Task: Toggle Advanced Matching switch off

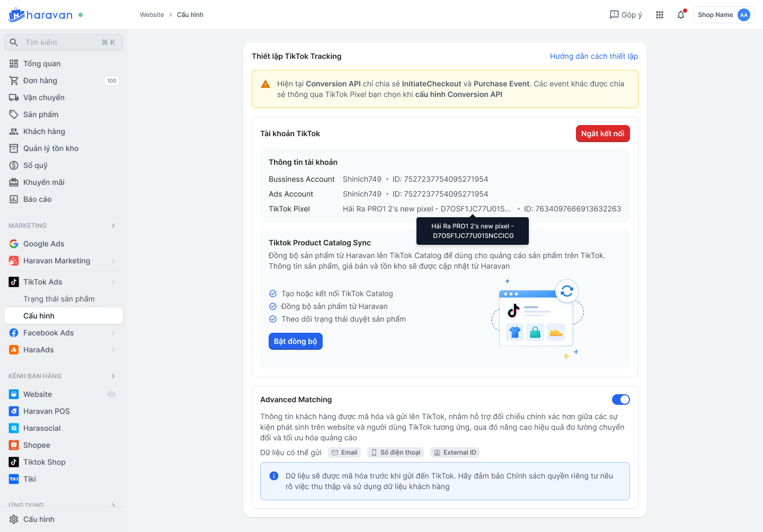Action: (621, 400)
